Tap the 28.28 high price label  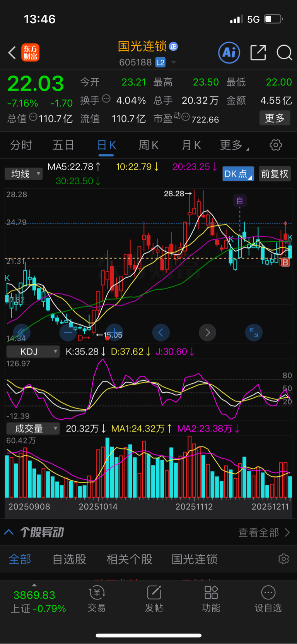[178, 194]
